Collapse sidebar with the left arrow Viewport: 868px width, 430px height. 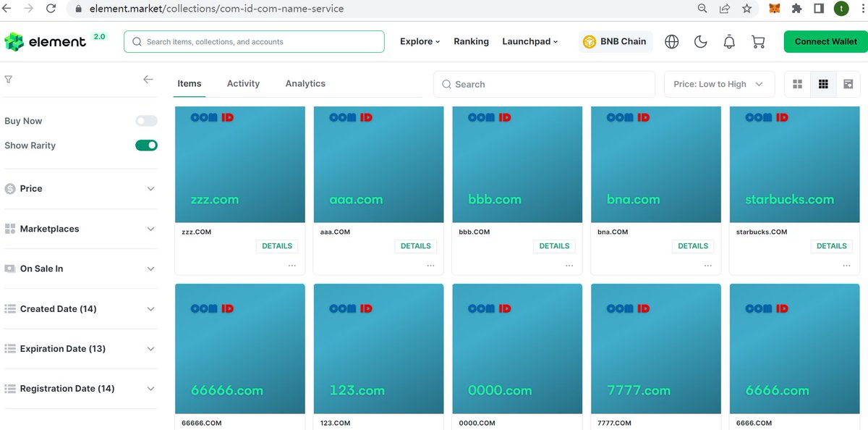148,80
